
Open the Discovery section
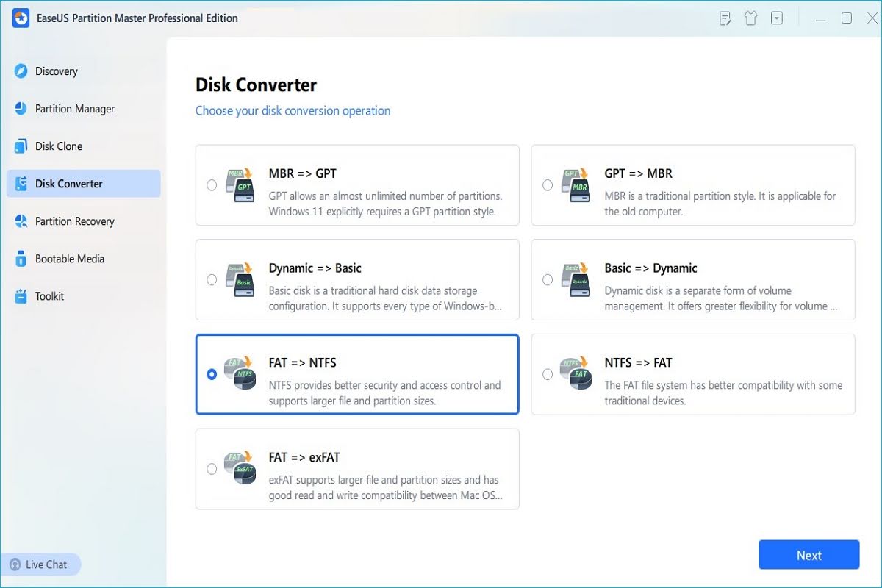tap(83, 71)
